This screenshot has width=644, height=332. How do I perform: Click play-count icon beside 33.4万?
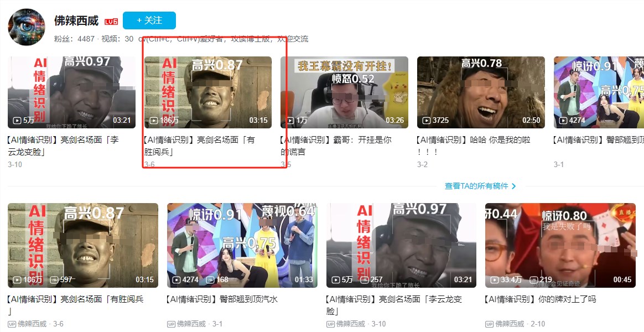495,280
